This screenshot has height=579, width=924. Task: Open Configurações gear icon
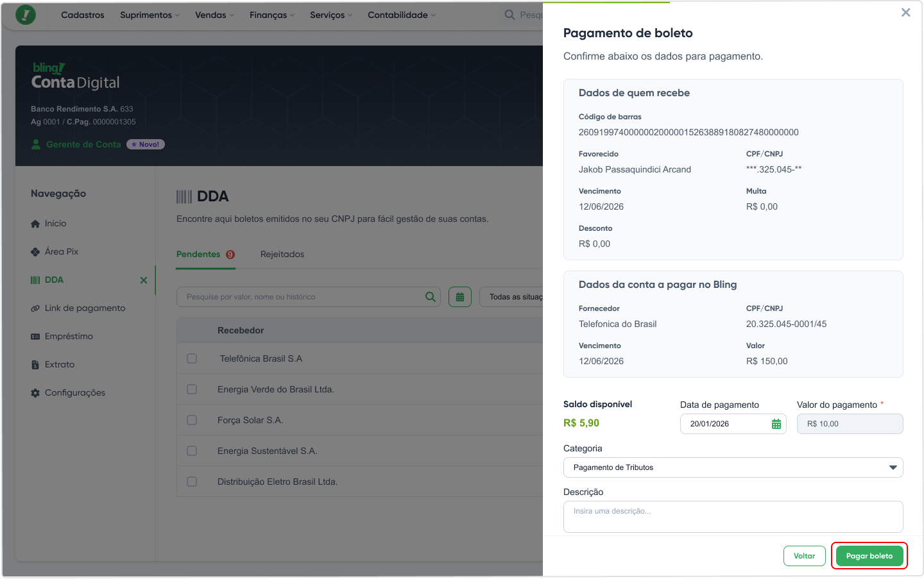35,393
